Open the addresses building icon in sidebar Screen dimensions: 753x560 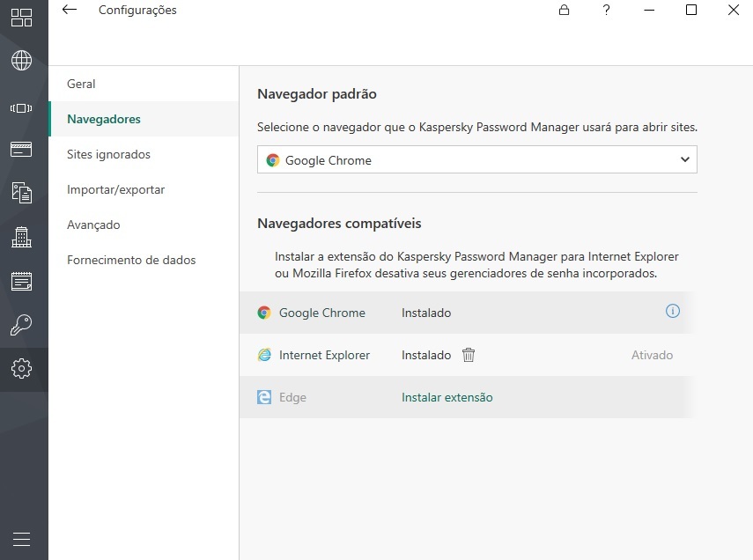pos(21,238)
